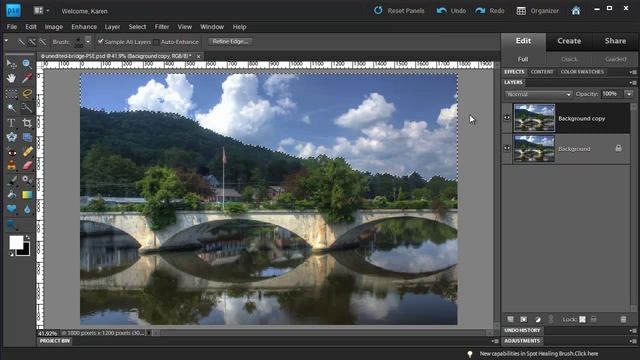Select the Magic Wand tool
640x360 pixels.
(11, 108)
